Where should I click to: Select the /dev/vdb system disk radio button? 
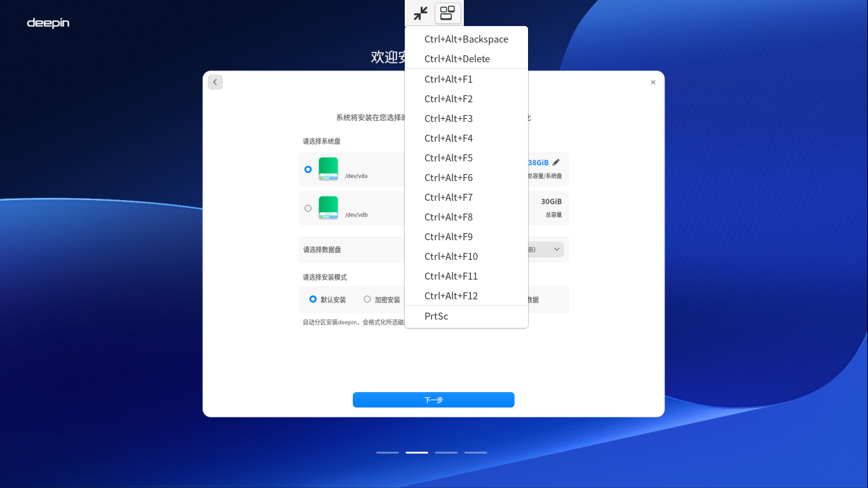(x=308, y=208)
